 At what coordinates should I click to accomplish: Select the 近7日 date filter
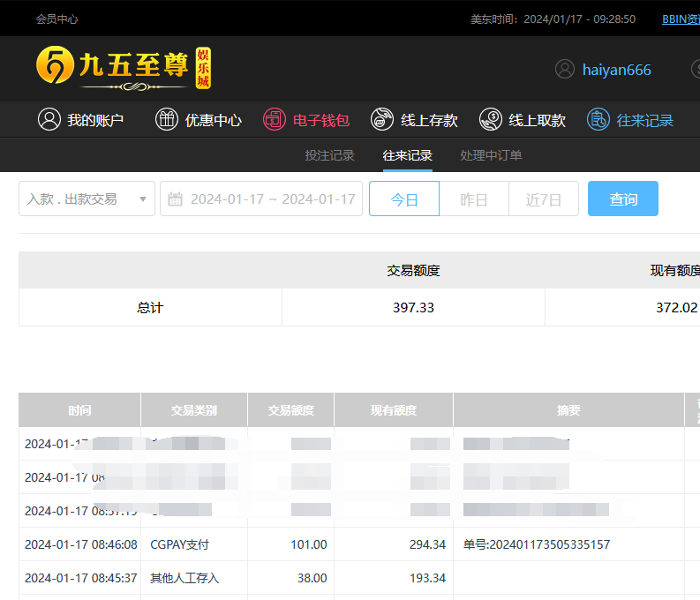coord(544,199)
